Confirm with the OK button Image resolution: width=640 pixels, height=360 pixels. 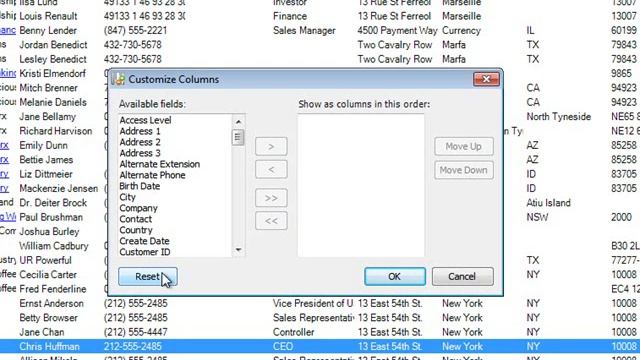(395, 276)
